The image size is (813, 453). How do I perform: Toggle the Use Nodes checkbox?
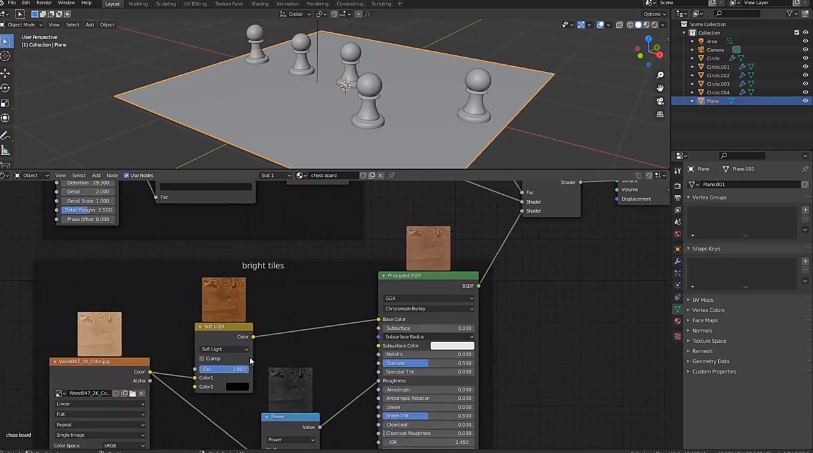point(127,175)
